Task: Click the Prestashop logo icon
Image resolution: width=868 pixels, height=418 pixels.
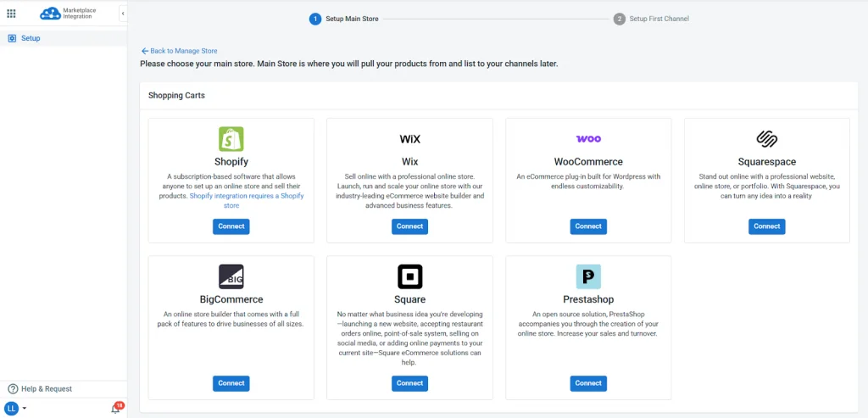Action: coord(588,276)
